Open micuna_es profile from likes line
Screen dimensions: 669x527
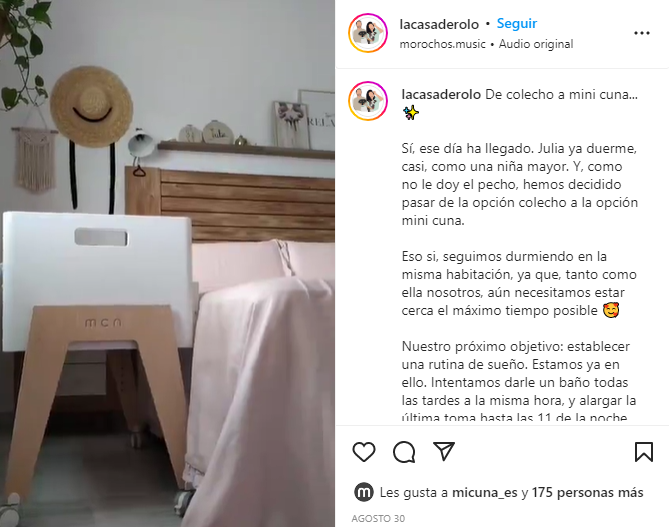click(x=485, y=492)
